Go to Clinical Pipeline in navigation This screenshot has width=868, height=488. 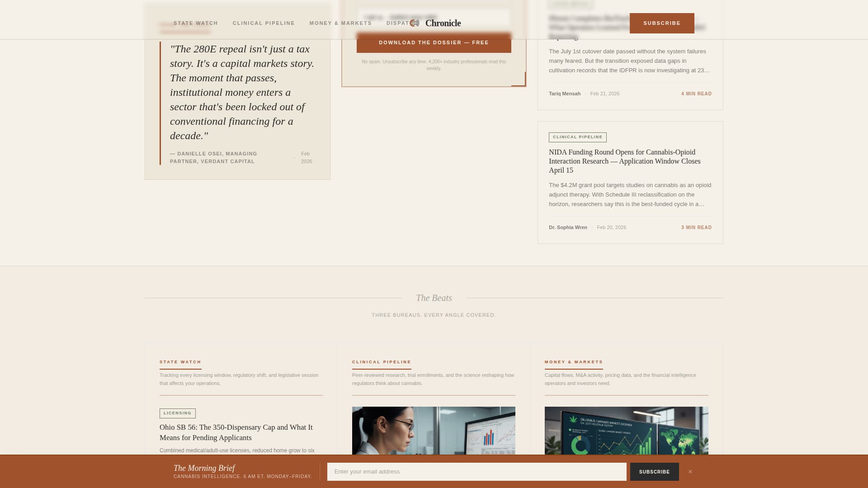[x=264, y=23]
